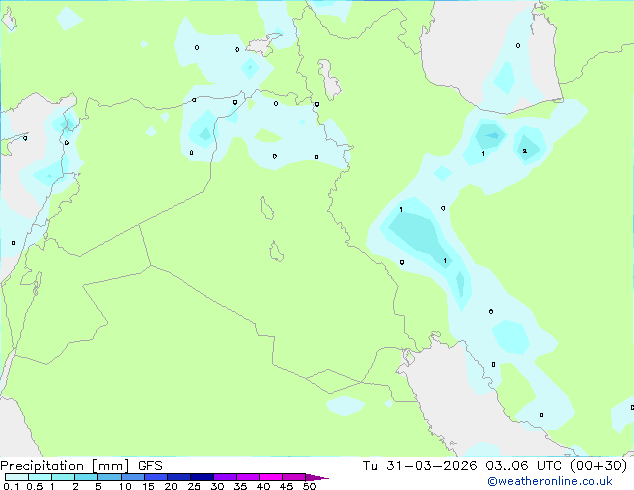Pick the 2–5 mm legend color swatch
The image size is (634, 490).
pos(86,477)
